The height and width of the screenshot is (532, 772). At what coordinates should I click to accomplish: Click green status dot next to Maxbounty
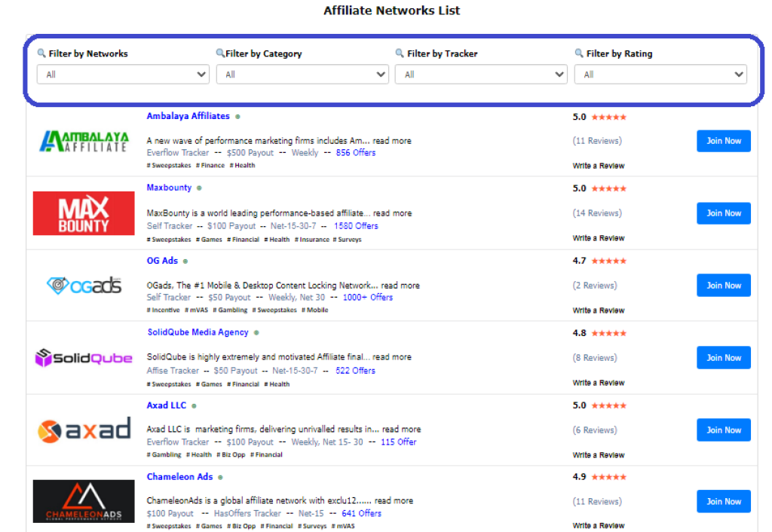point(199,188)
